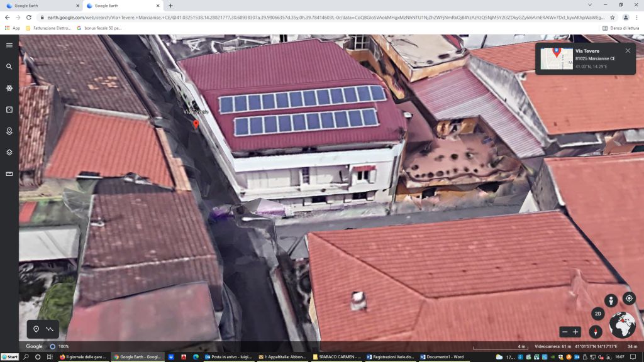Drop the Pegman for Street View
This screenshot has width=644, height=362.
(610, 300)
